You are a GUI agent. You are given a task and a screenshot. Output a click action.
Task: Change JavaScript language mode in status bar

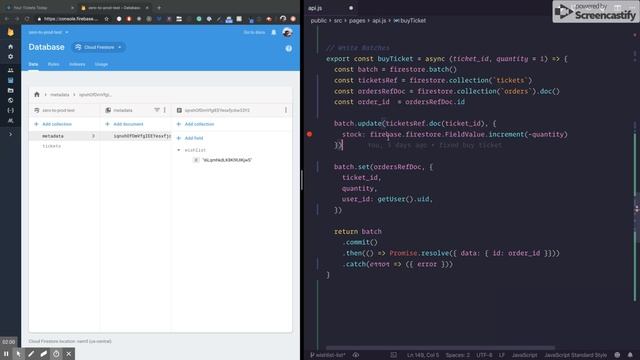pos(524,355)
